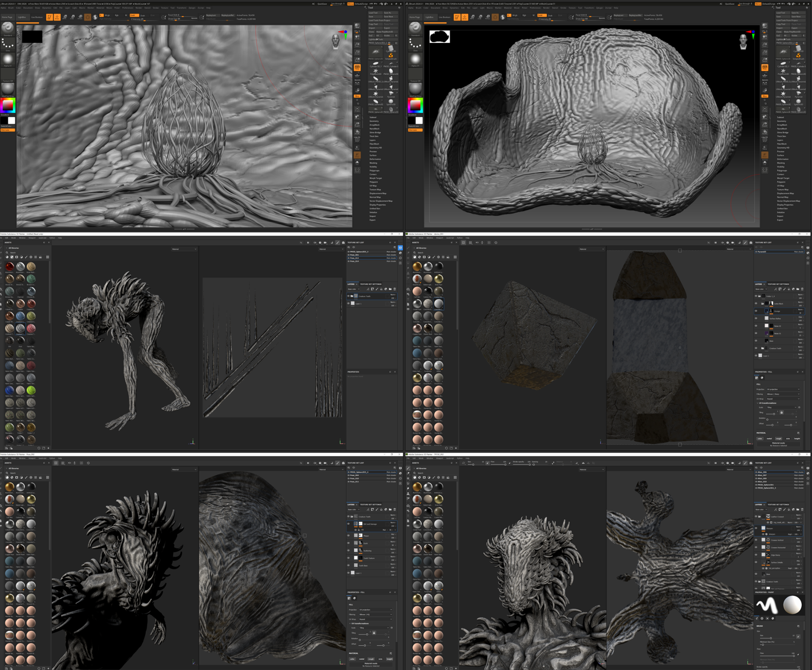Collapse UV transformations section in Pyramid3 fill properties
This screenshot has height=670, width=812.
[758, 403]
